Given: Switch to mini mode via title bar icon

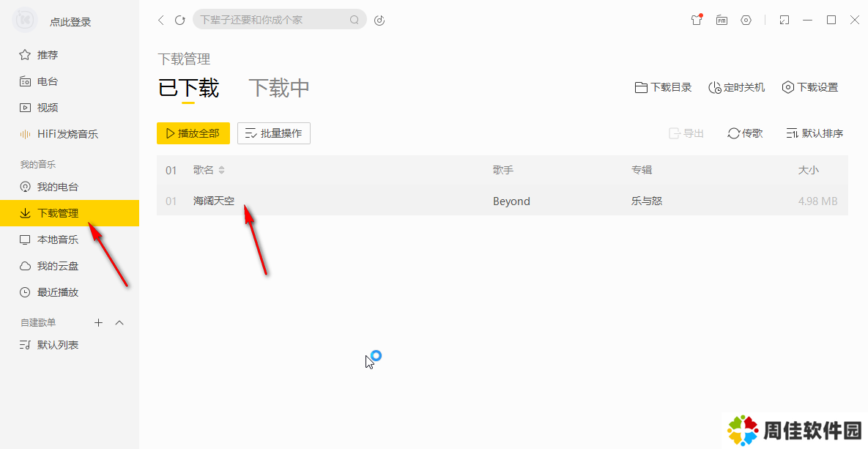Looking at the screenshot, I should pyautogui.click(x=784, y=20).
